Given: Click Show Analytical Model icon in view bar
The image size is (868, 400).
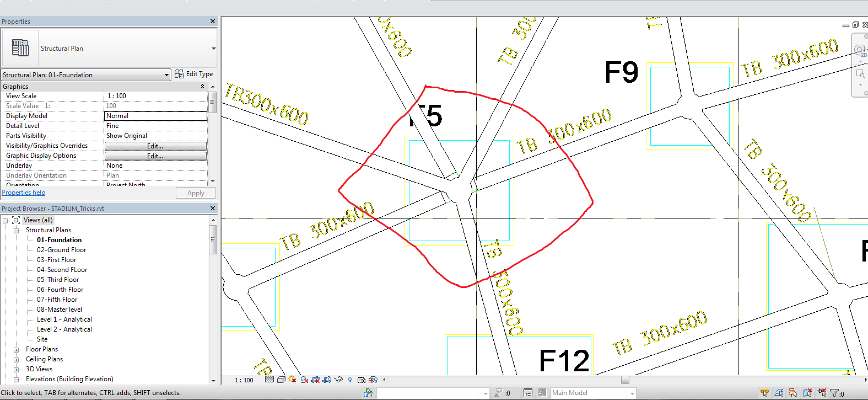Looking at the screenshot, I should (x=373, y=380).
